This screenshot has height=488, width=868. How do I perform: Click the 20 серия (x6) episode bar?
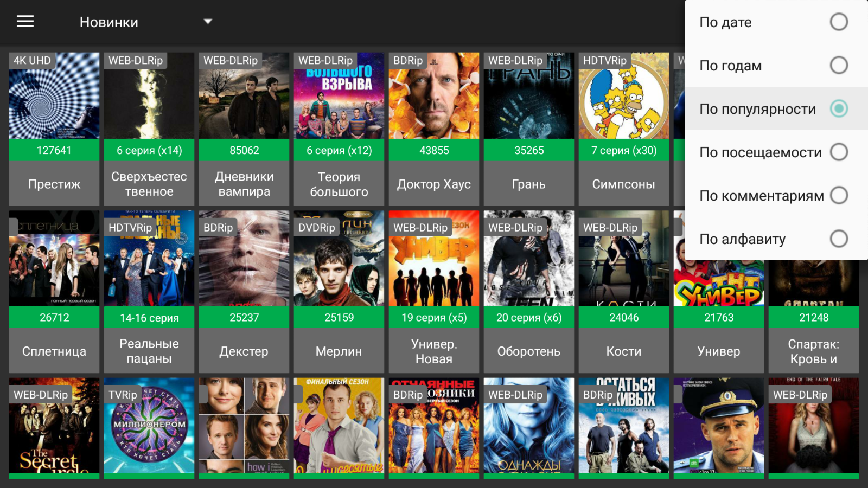[529, 317]
